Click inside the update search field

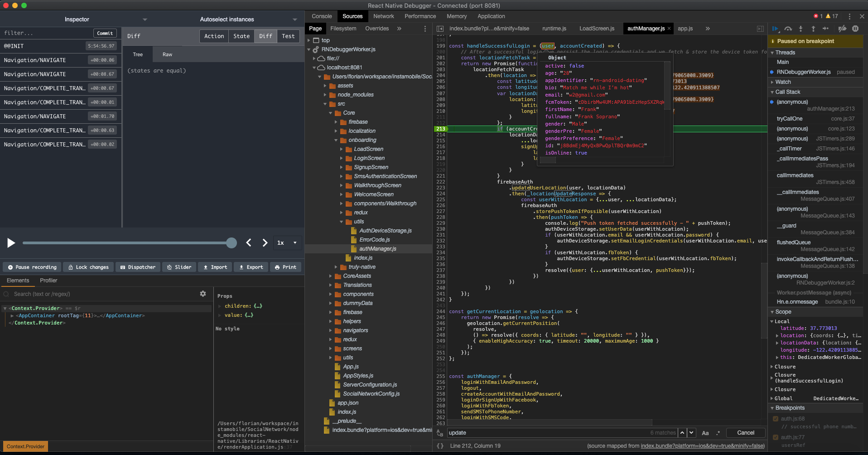pos(521,433)
